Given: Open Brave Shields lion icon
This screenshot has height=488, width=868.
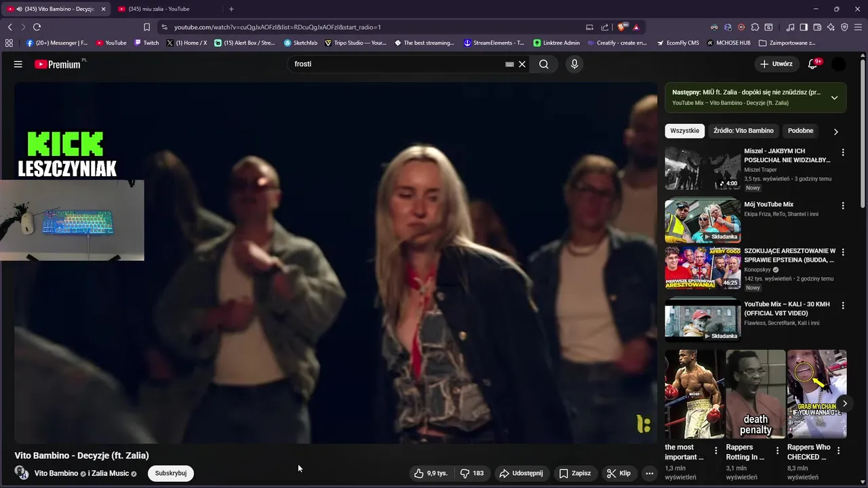Looking at the screenshot, I should (x=620, y=27).
